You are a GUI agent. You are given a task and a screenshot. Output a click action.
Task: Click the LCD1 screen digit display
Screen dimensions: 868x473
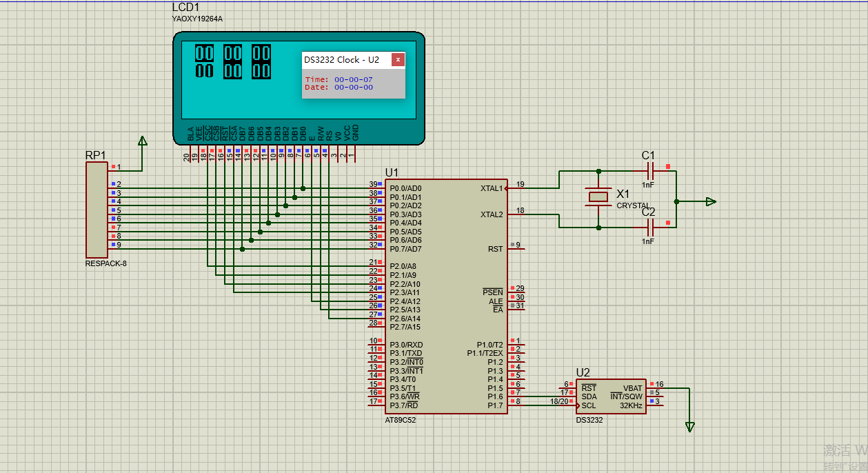coord(232,61)
